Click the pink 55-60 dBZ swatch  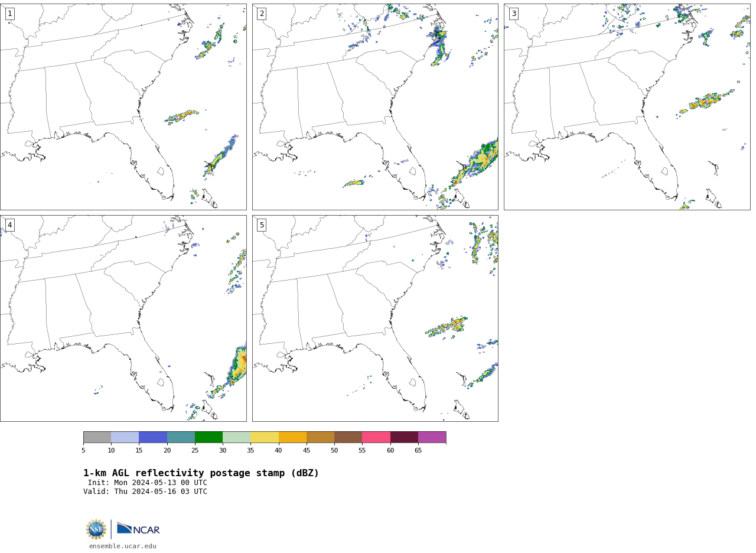(x=376, y=437)
